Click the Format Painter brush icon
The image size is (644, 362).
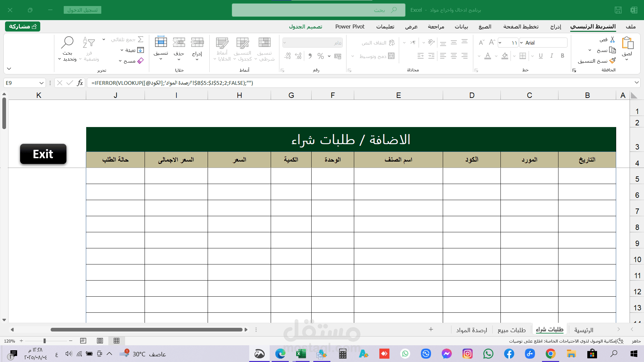(612, 61)
